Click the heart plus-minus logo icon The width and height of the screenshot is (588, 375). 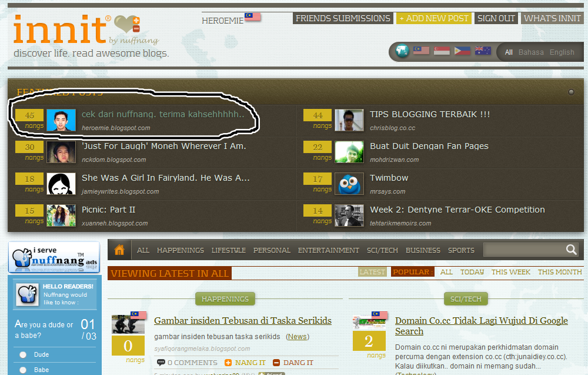pos(128,24)
